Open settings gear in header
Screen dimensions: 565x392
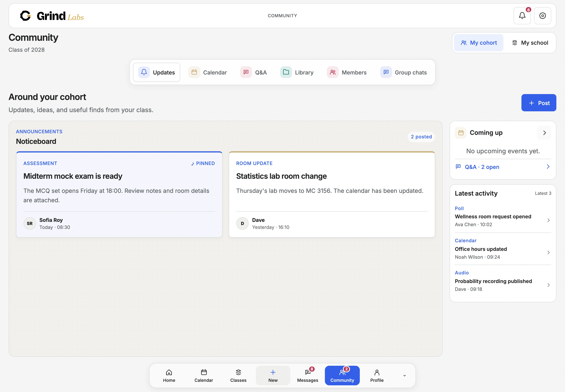click(x=542, y=16)
